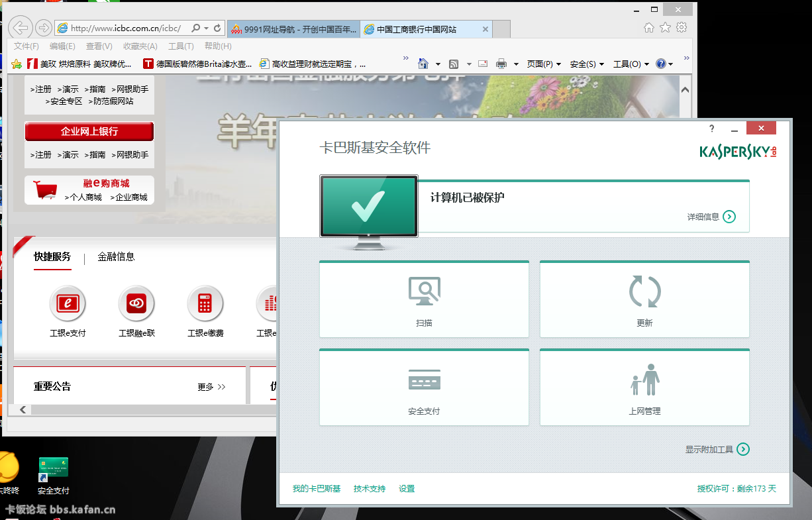View license info showing 173 days remaining
The width and height of the screenshot is (812, 520).
click(x=736, y=489)
